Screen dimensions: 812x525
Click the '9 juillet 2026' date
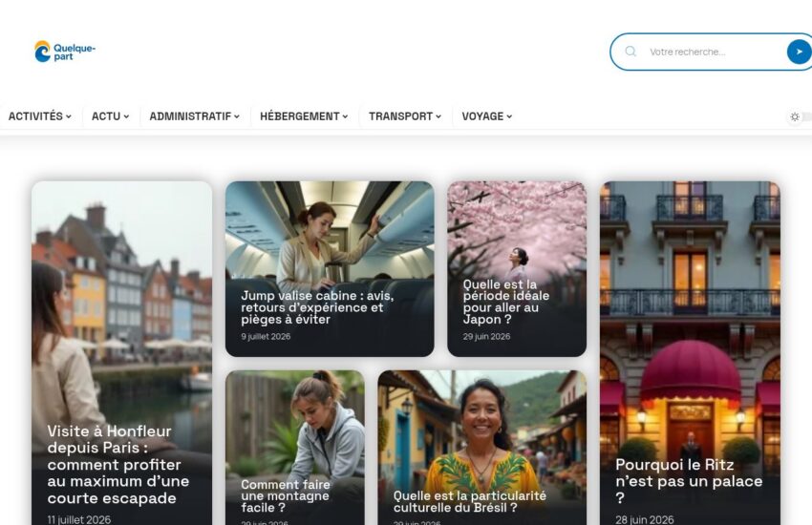[x=266, y=336]
